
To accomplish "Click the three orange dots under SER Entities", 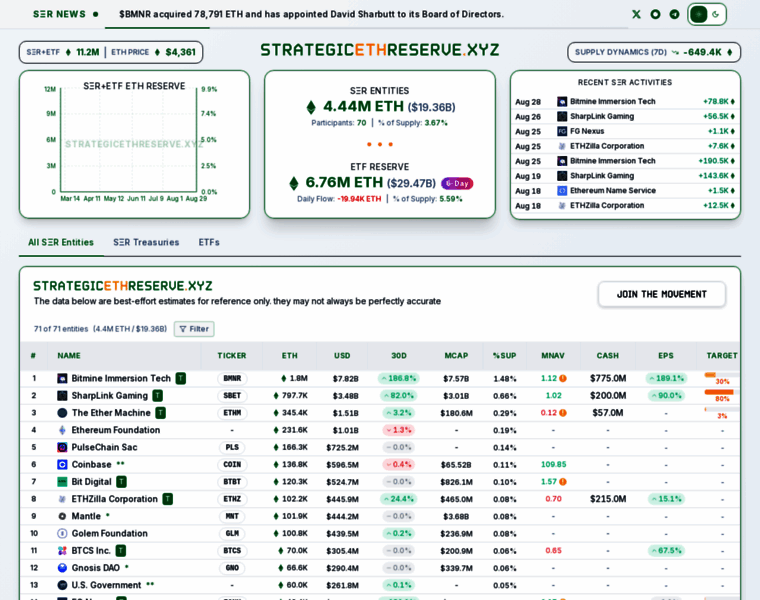I will pyautogui.click(x=380, y=144).
